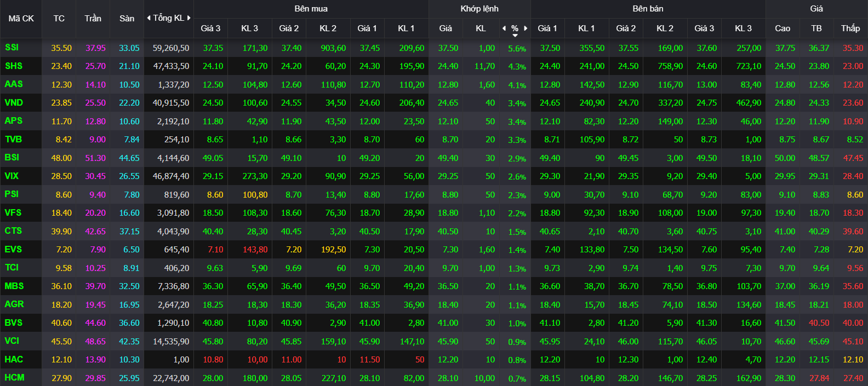Viewport: 868px width, 386px height.
Task: Click SSI total volume 59,260,50
Action: [x=171, y=48]
